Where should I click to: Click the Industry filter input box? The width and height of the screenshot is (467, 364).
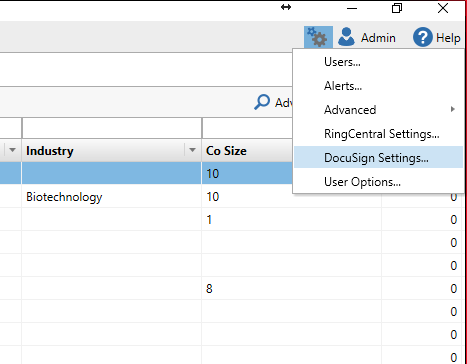[112, 128]
